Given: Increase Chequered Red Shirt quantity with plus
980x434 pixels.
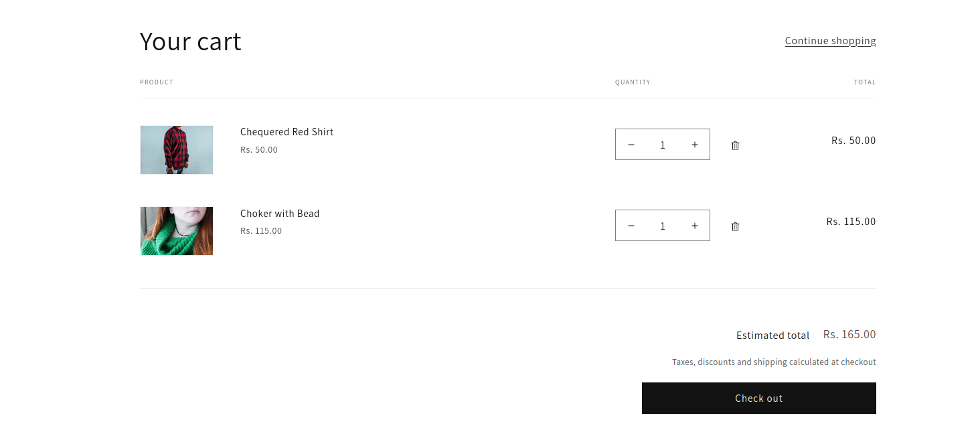Looking at the screenshot, I should (694, 145).
